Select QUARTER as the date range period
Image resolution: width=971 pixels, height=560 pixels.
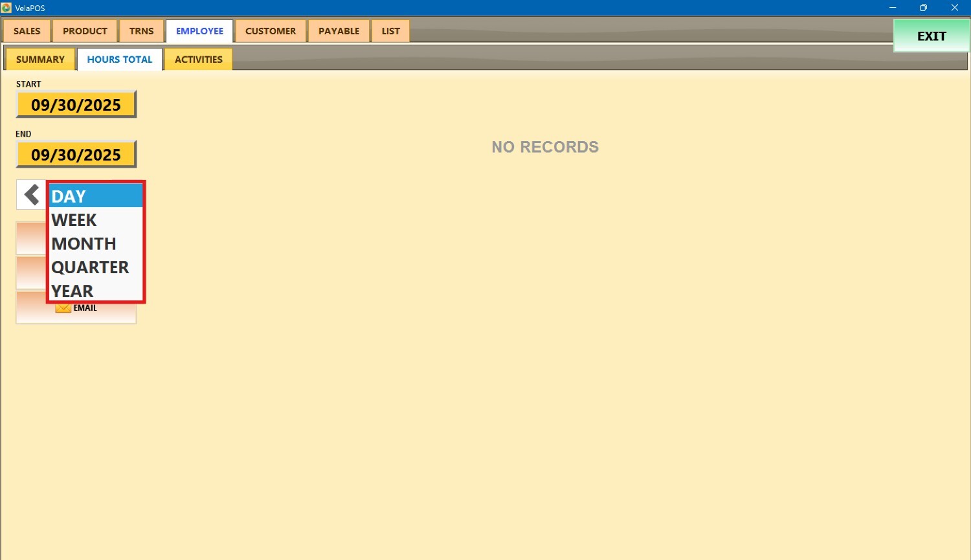(95, 267)
